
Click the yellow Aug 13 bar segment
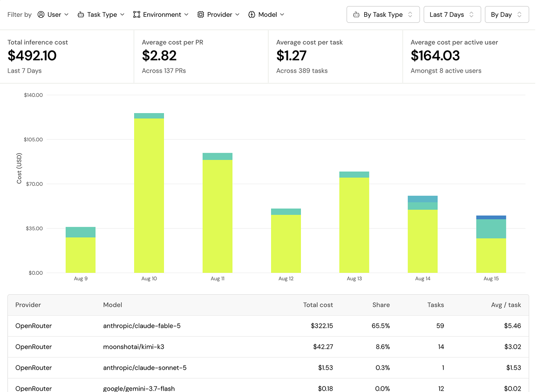coord(354,225)
